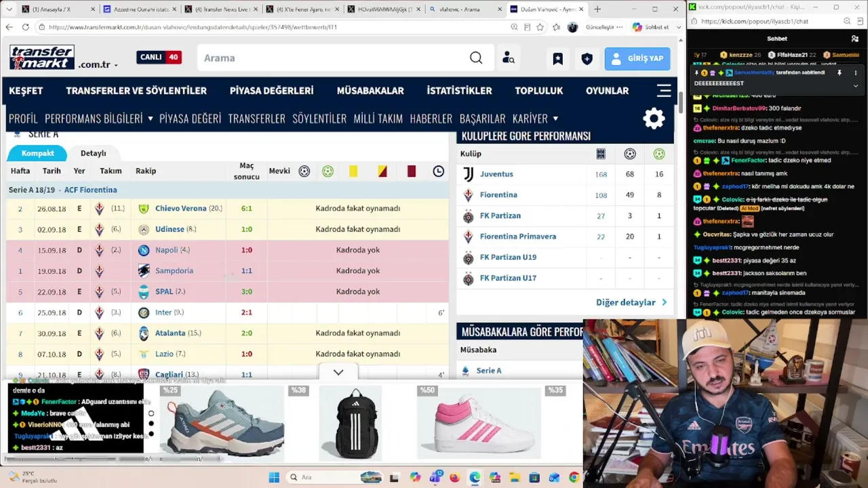Open the FK Partizan U17 link
Viewport: 868px width, 488px height.
[x=508, y=278]
